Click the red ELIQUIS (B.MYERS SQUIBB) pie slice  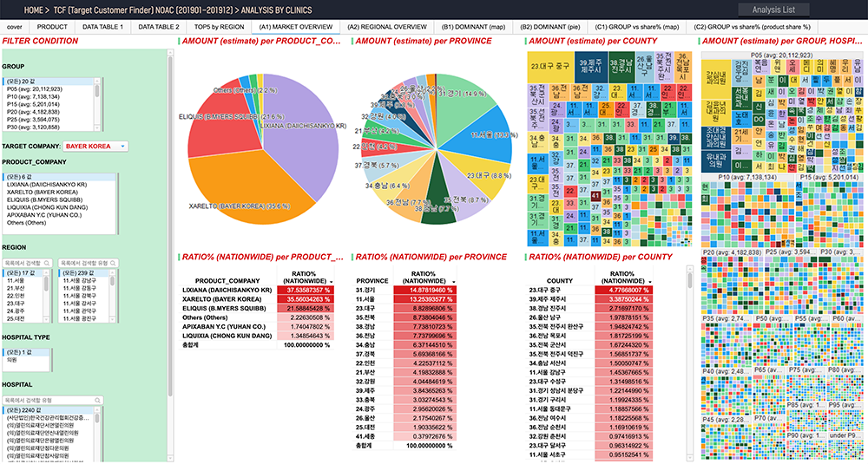(x=224, y=116)
